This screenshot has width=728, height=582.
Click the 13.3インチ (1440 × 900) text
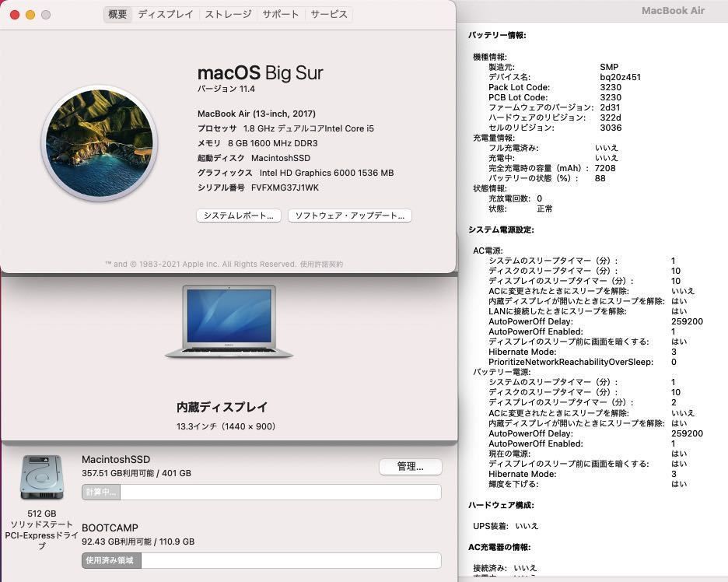[x=226, y=426]
